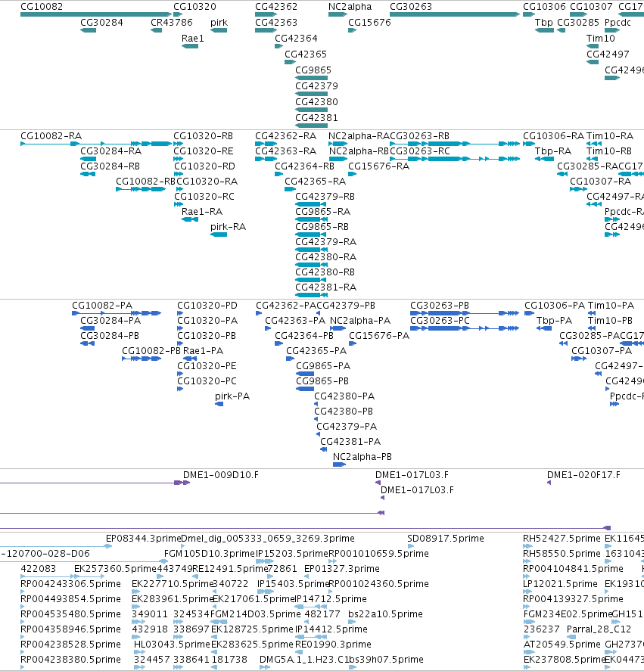Click the CG10082-RA transcript label
The height and width of the screenshot is (671, 644).
click(x=51, y=136)
